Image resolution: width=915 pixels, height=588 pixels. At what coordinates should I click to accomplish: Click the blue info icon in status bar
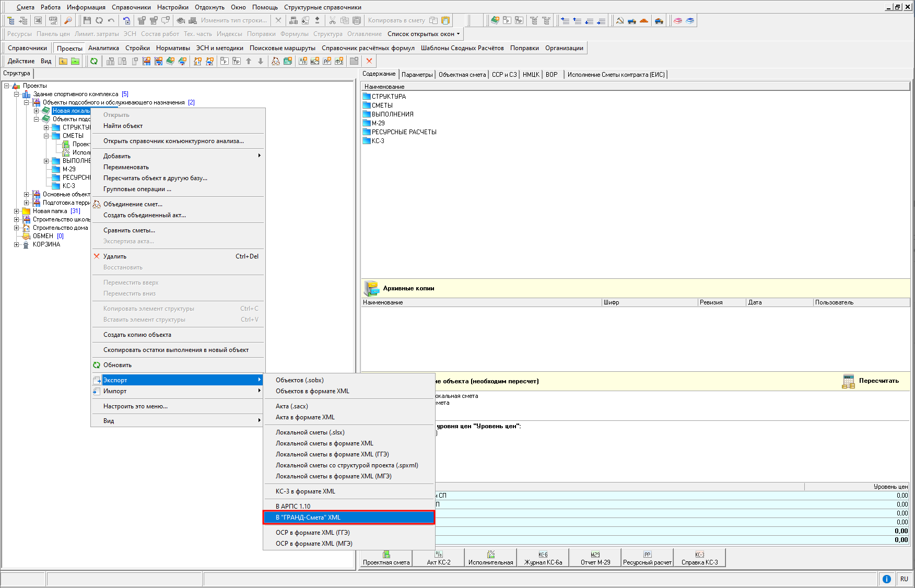tap(886, 579)
